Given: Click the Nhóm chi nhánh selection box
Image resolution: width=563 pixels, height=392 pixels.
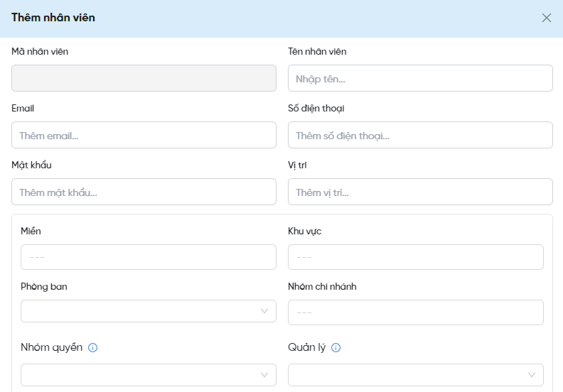Looking at the screenshot, I should pyautogui.click(x=415, y=312).
